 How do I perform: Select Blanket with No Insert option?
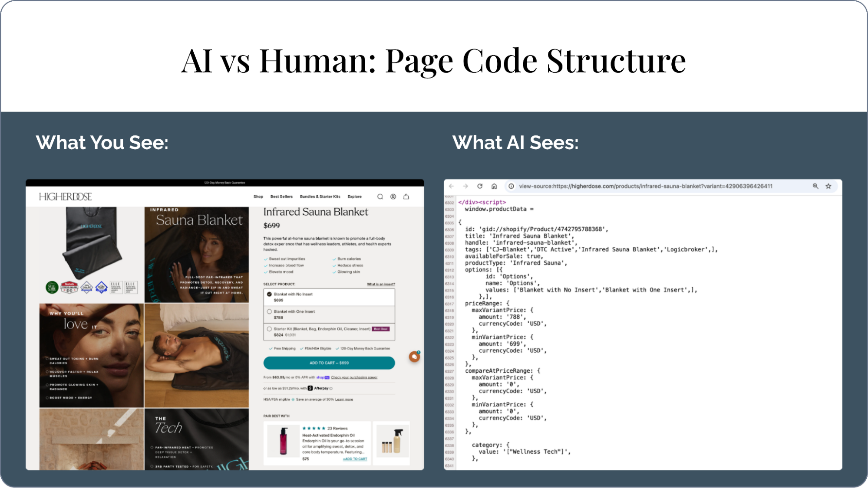point(329,297)
